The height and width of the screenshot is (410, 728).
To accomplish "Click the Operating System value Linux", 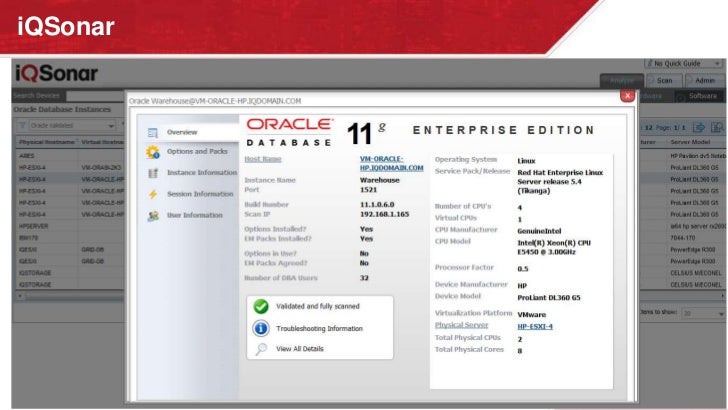I will pos(526,161).
